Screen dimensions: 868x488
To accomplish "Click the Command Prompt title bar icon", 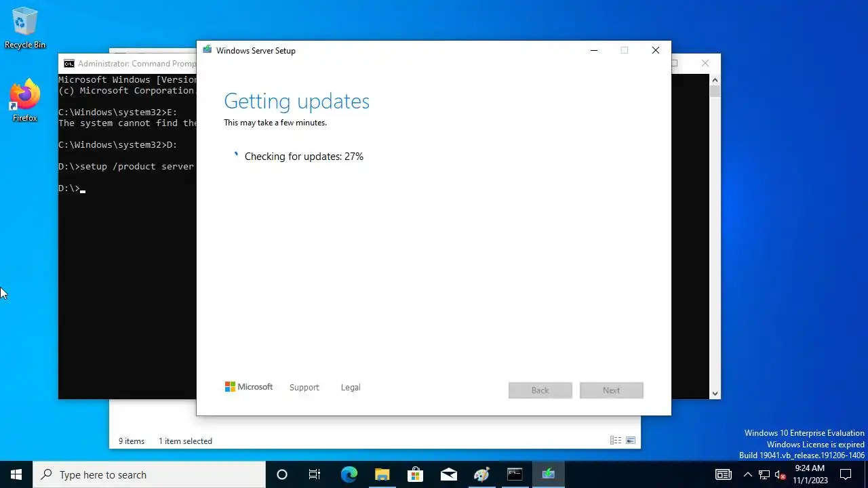I will [68, 64].
